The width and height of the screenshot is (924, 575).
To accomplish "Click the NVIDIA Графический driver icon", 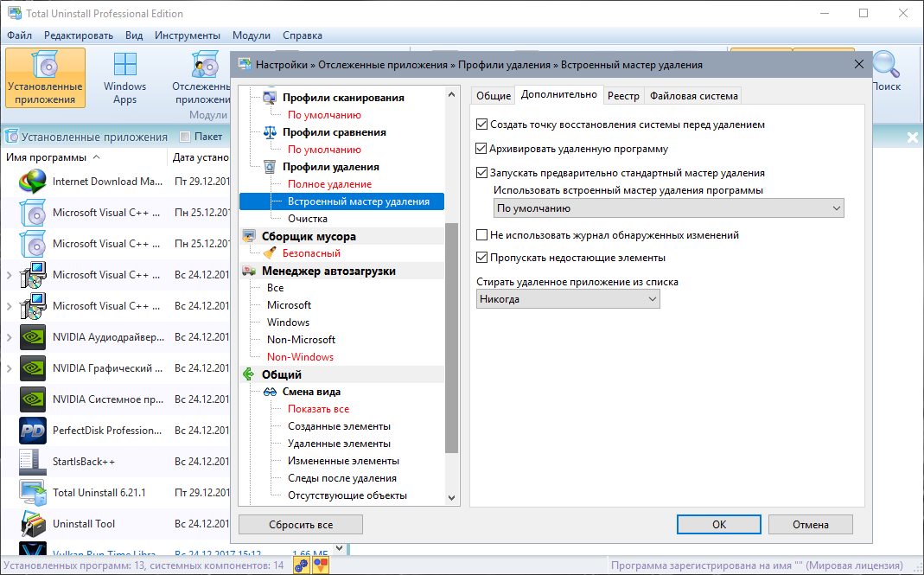I will 32,368.
